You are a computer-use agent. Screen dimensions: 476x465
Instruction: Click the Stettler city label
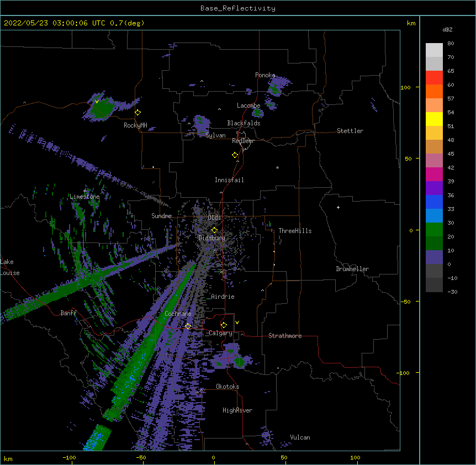coord(350,131)
